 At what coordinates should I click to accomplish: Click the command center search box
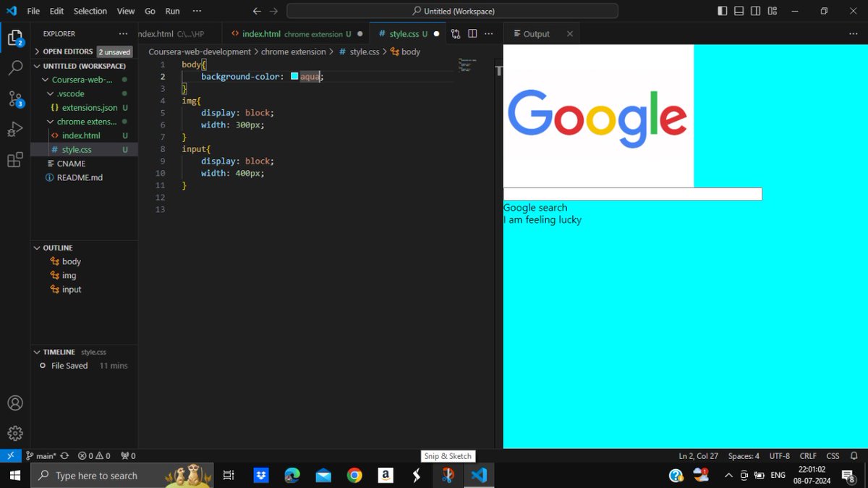tap(452, 11)
